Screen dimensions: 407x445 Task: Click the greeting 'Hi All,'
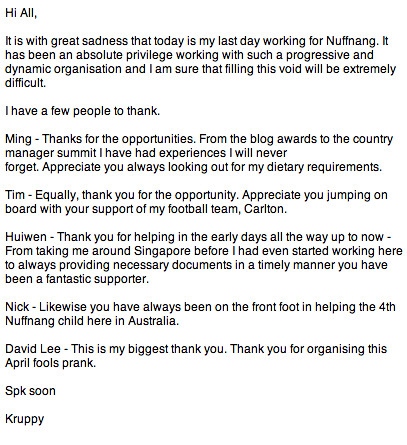pos(21,13)
